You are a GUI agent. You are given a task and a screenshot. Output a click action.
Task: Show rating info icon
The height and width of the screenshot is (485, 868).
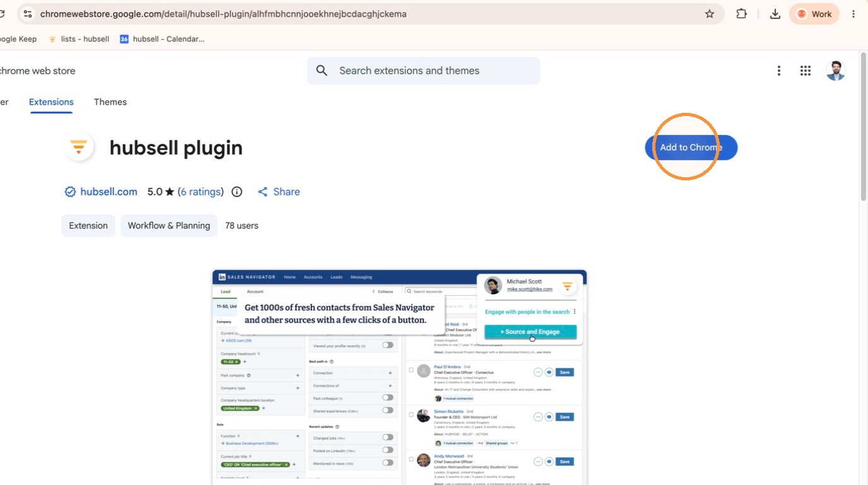[x=237, y=192]
